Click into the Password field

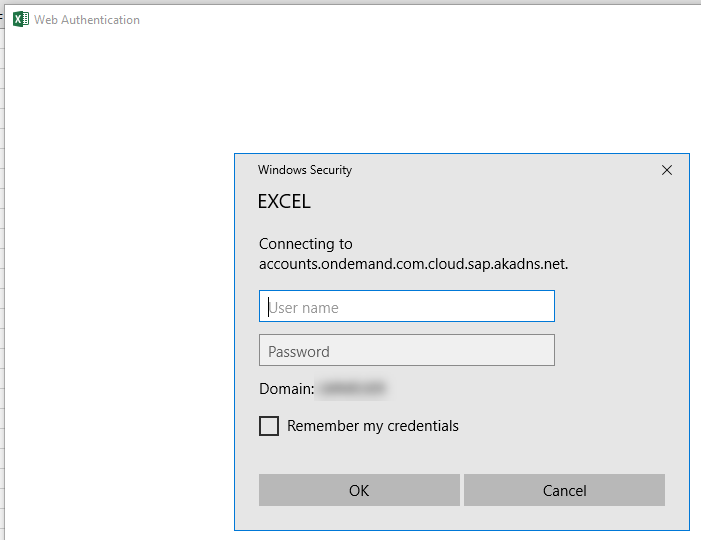point(407,350)
